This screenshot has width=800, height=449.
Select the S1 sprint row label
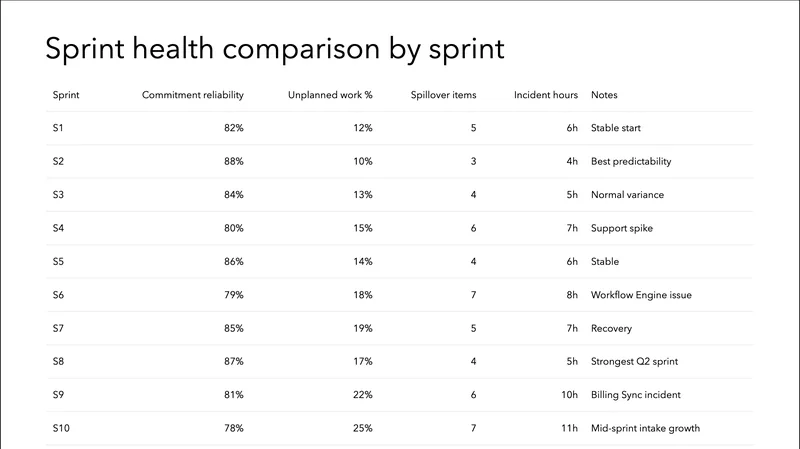click(x=58, y=128)
